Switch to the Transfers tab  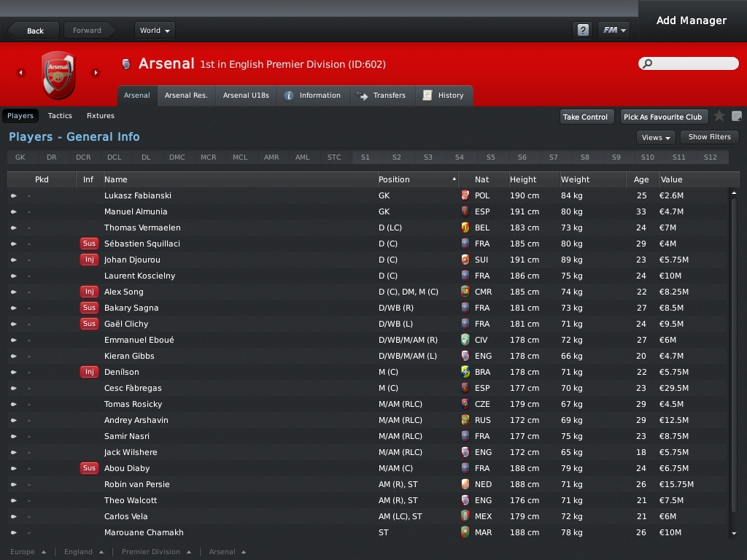click(382, 96)
